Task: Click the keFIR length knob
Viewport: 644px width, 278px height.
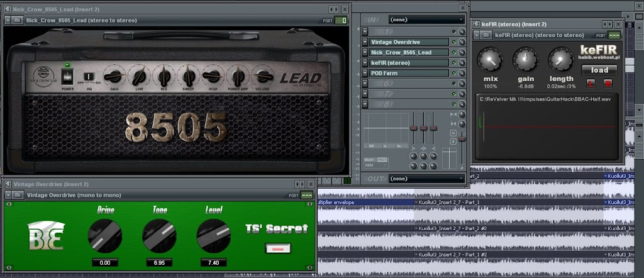Action: 560,60
